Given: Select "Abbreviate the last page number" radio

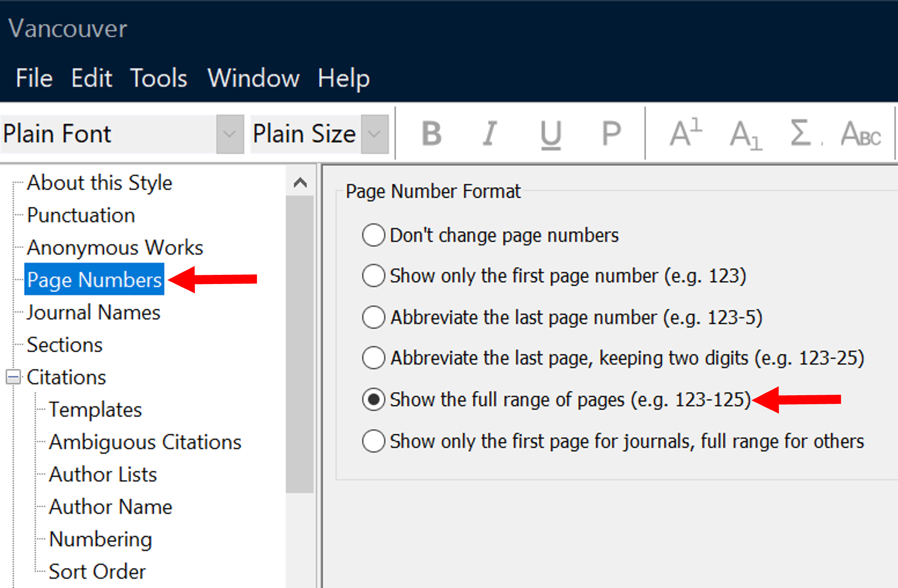Looking at the screenshot, I should click(x=373, y=317).
